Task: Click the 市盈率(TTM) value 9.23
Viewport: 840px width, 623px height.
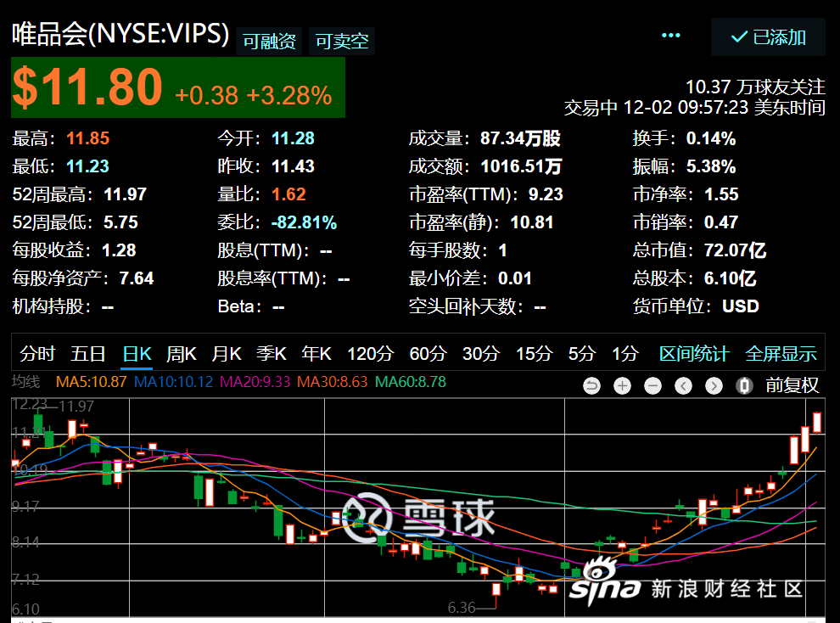Action: coord(546,194)
